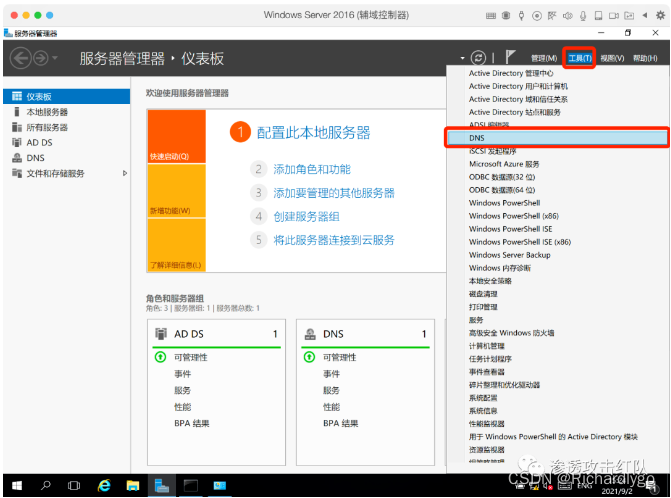Click the DNS tile header

(x=365, y=334)
